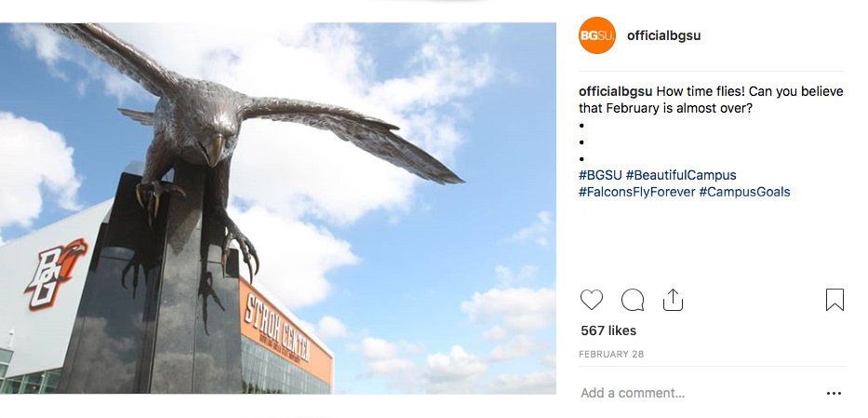Click the February 28 post date
The height and width of the screenshot is (418, 868).
(611, 355)
